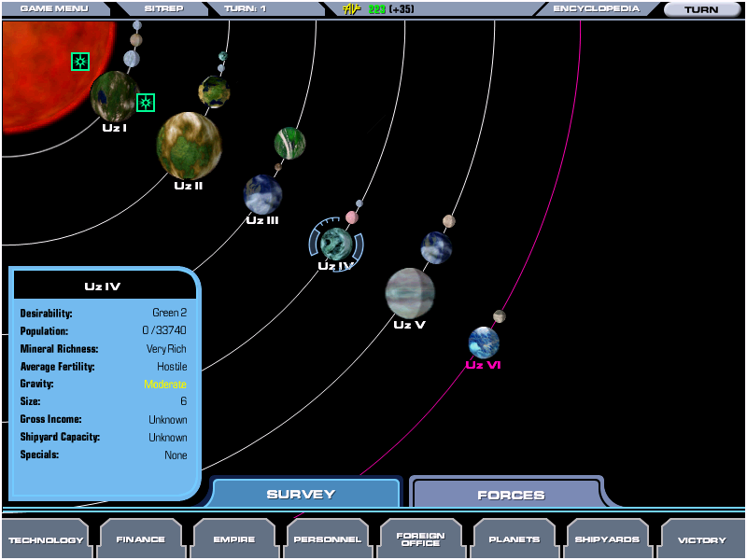
Task: Select the pink moon above Uz IV
Action: click(x=352, y=217)
